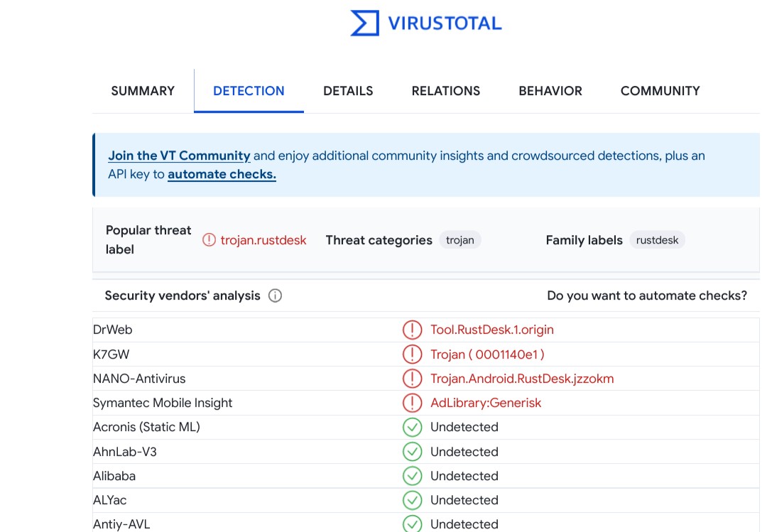Switch to the BEHAVIOR tab

(550, 91)
